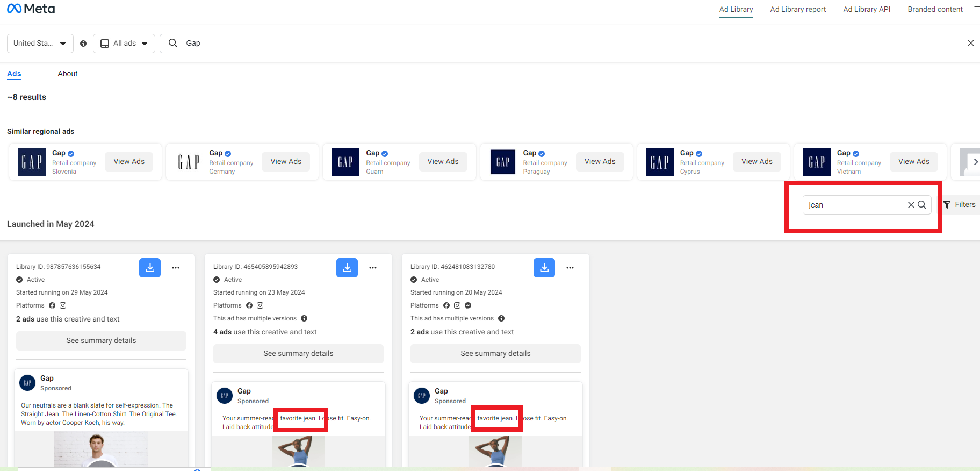980x471 pixels.
Task: Click Gap Paraguay page logo
Action: pyautogui.click(x=503, y=162)
